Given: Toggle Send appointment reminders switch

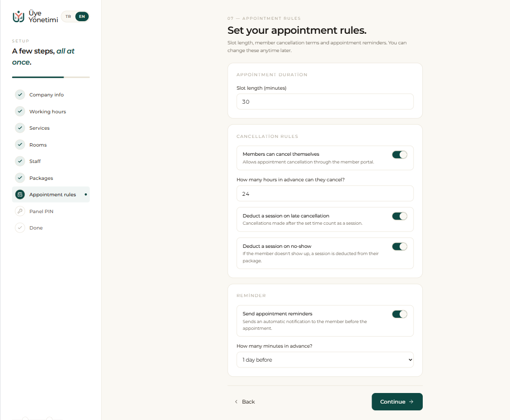Looking at the screenshot, I should tap(400, 314).
